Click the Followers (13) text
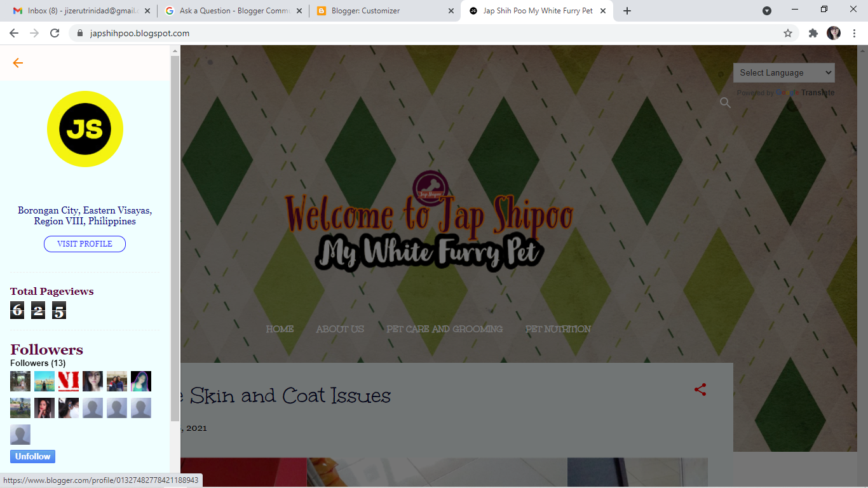868x488 pixels. [37, 363]
